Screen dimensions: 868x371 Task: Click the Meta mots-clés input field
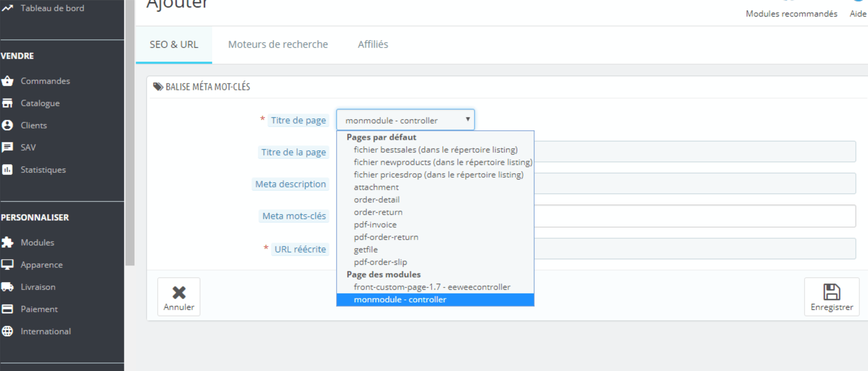[x=694, y=216]
